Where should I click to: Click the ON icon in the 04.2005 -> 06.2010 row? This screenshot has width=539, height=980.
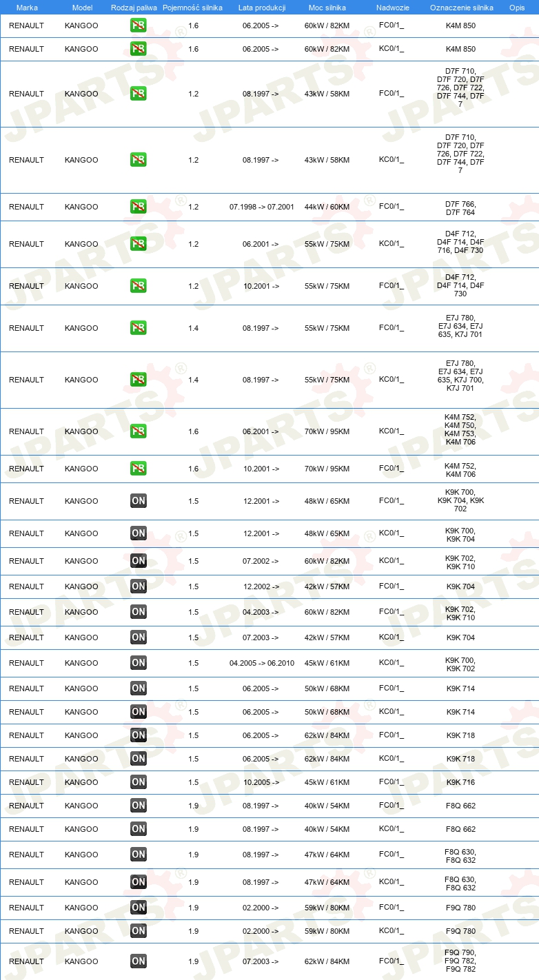(138, 663)
